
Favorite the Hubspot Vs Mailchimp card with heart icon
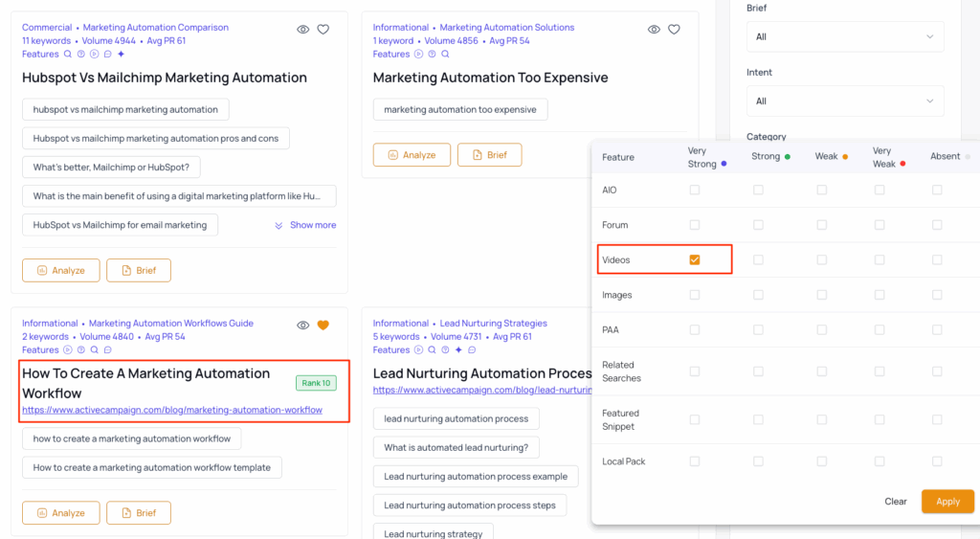(323, 30)
